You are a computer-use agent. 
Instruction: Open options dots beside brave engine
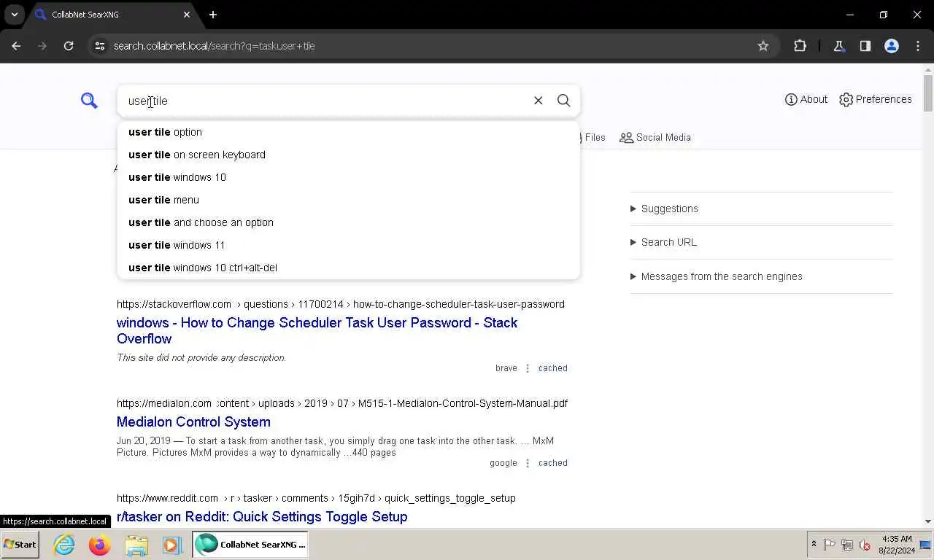[x=528, y=368]
